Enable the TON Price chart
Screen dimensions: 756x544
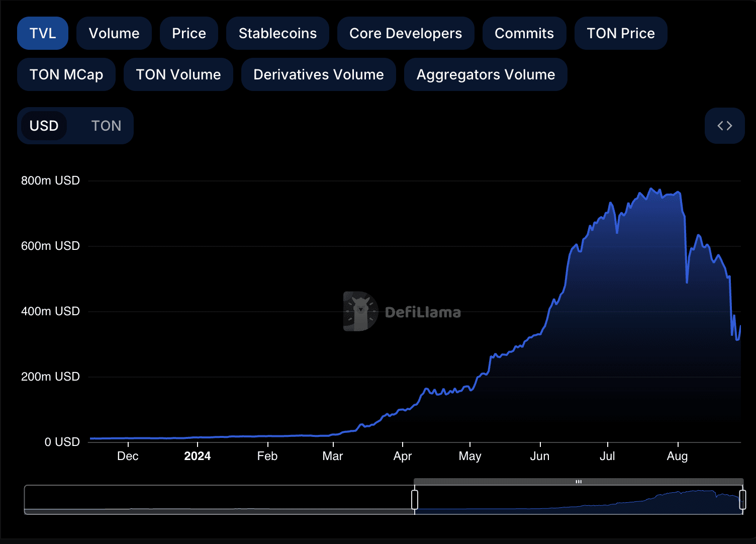(x=621, y=33)
